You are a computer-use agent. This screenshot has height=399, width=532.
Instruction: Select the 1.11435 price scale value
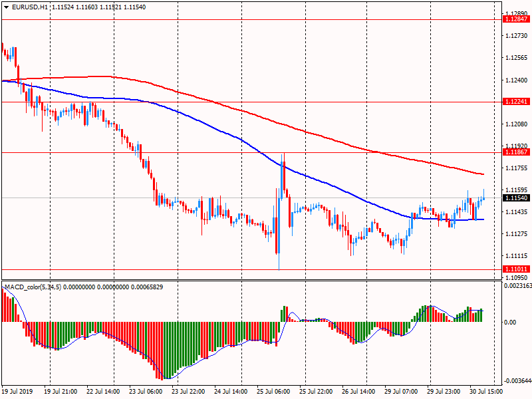point(517,211)
